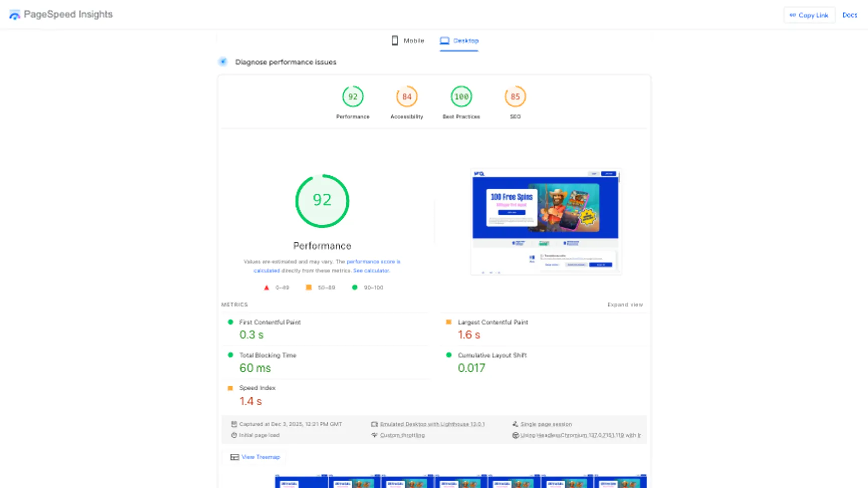Viewport: 868px width, 488px height.
Task: Open the Docs menu item
Action: (849, 15)
